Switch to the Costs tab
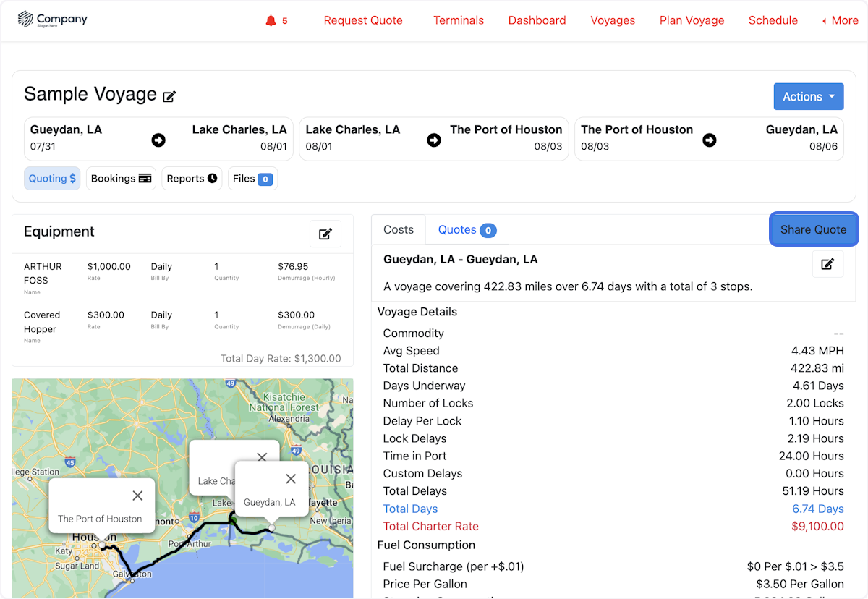This screenshot has height=599, width=868. [x=399, y=229]
